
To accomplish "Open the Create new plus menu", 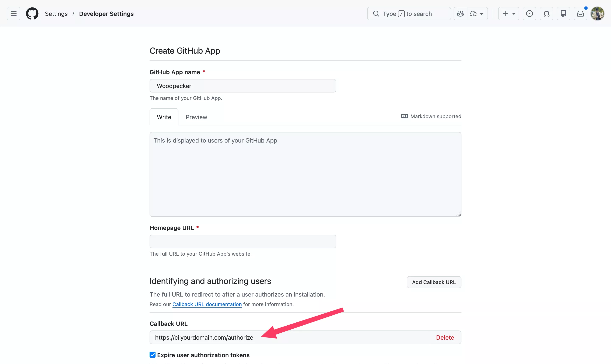I will 509,14.
